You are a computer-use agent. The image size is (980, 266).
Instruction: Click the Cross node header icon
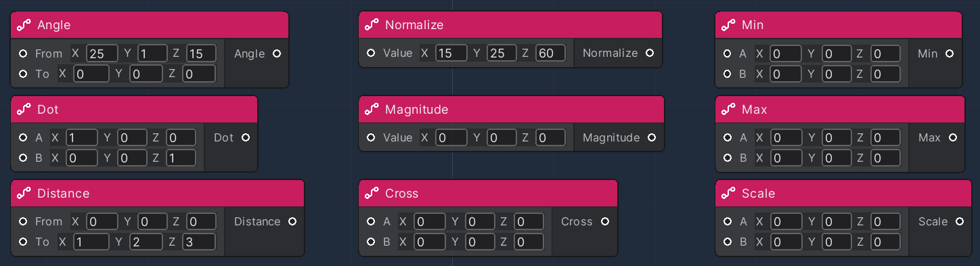coord(372,193)
